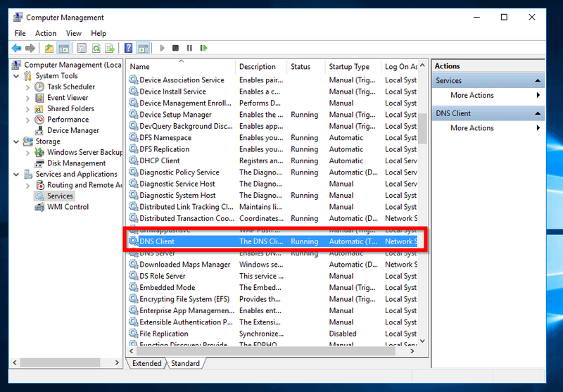Image resolution: width=563 pixels, height=392 pixels.
Task: Click the Properties toolbar icon
Action: 82,48
